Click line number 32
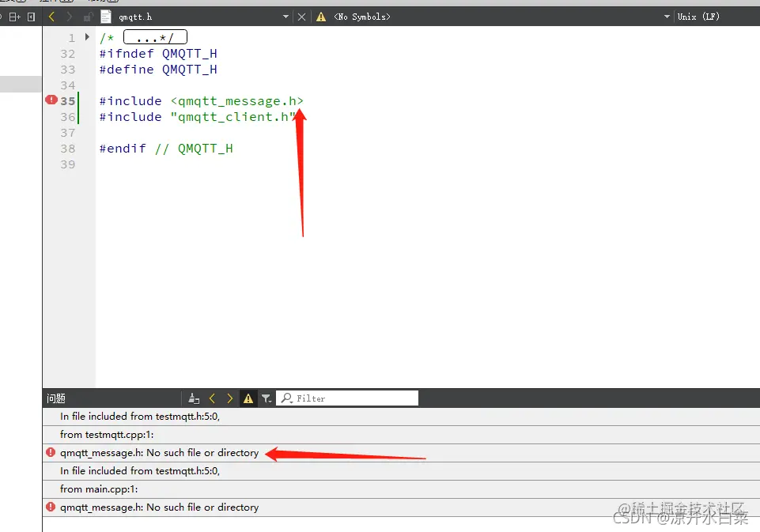Viewport: 760px width, 532px height. 68,54
